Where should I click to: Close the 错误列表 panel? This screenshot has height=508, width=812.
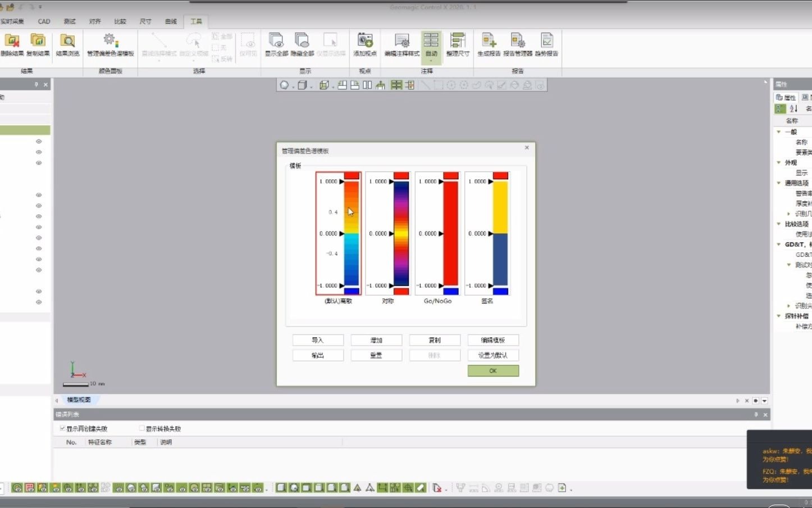point(765,414)
